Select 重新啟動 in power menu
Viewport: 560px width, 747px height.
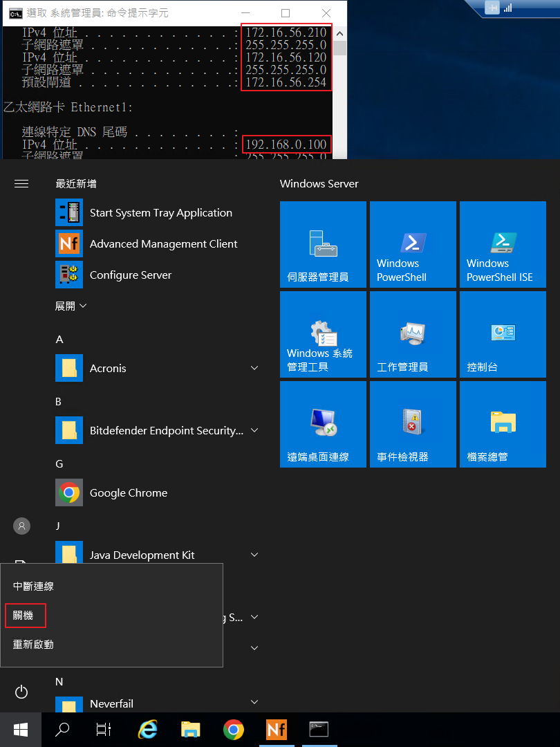33,645
